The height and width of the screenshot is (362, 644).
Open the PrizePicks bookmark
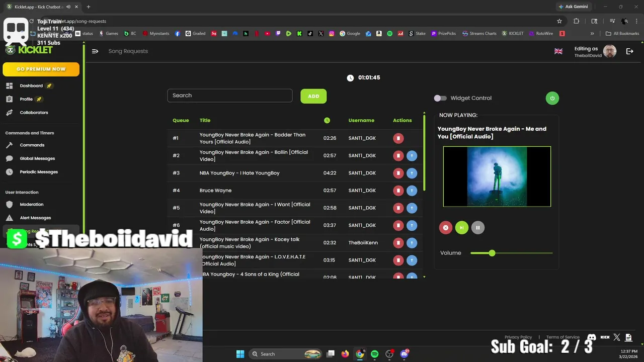point(443,34)
